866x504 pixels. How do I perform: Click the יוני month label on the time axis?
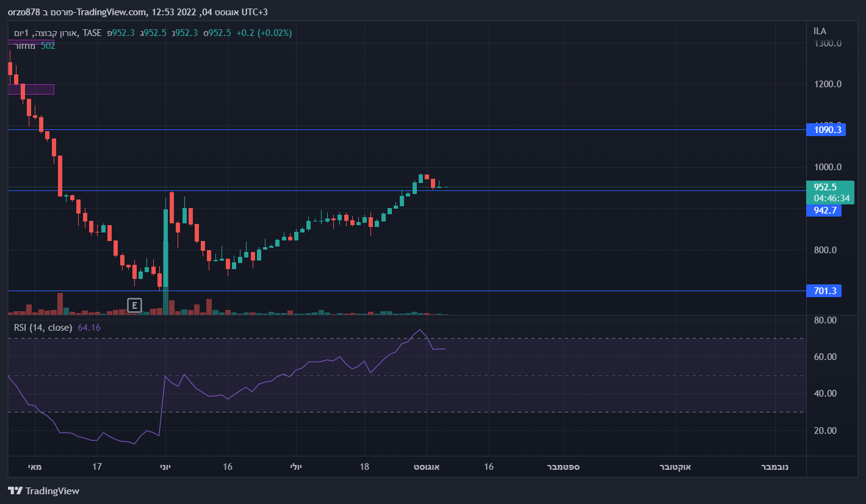165,467
